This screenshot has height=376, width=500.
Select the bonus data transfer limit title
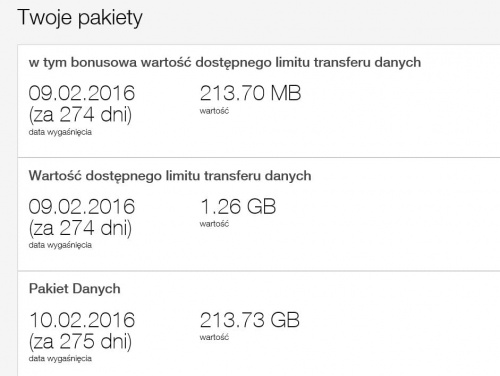[x=225, y=63]
